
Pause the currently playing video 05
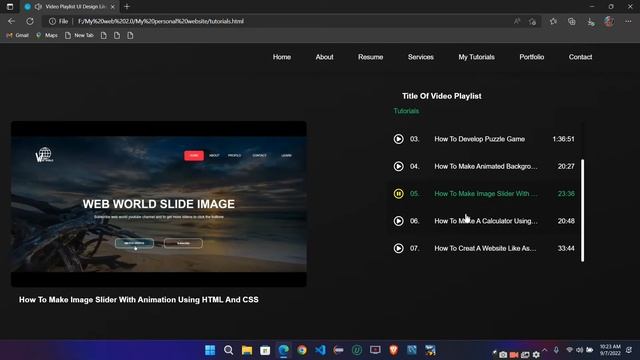click(x=398, y=193)
